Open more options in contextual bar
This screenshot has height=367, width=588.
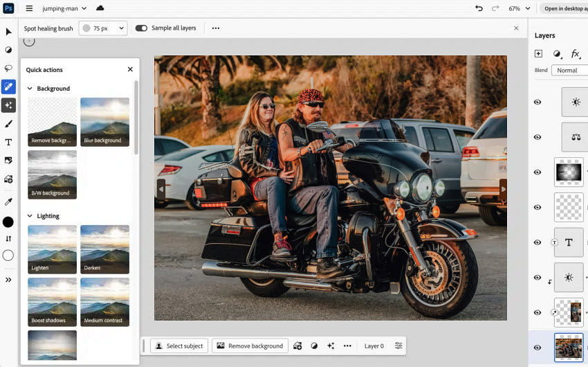348,346
